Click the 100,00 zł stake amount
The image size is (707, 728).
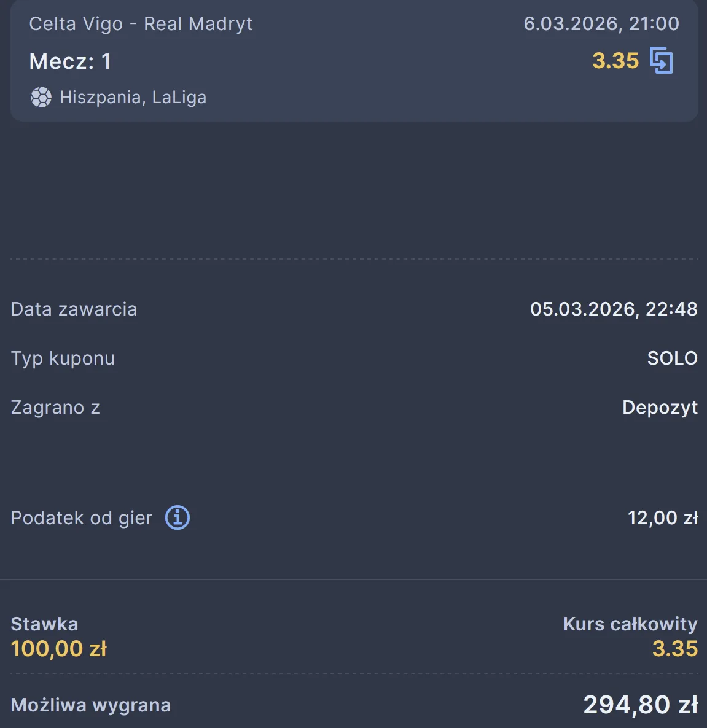tap(59, 649)
